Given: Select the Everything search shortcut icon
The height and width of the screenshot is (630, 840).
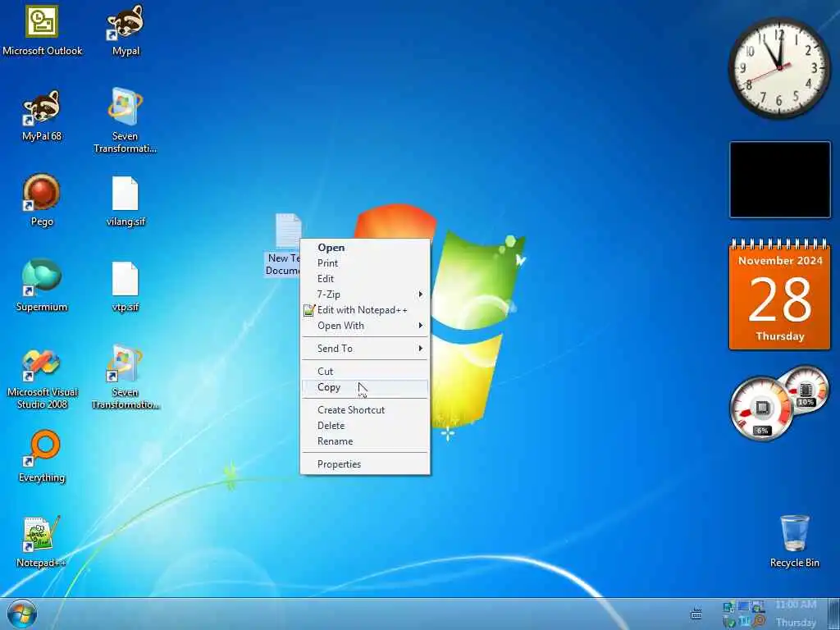Looking at the screenshot, I should [x=42, y=456].
